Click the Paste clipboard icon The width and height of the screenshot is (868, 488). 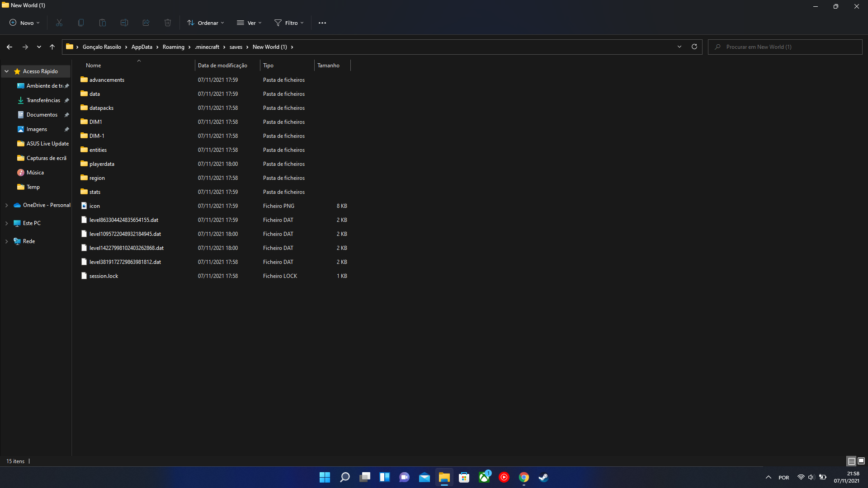coord(103,23)
